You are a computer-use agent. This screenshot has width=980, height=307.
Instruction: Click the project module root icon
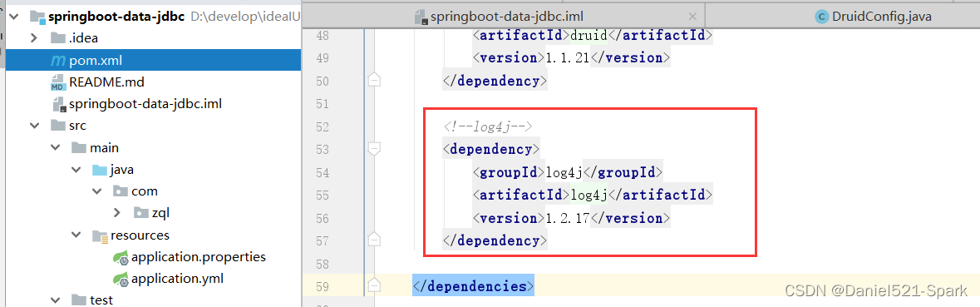tap(37, 17)
